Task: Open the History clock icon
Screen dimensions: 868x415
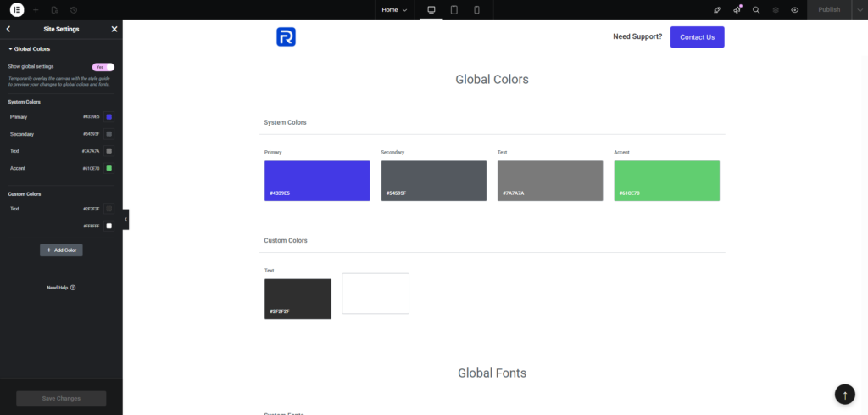Action: pos(74,10)
